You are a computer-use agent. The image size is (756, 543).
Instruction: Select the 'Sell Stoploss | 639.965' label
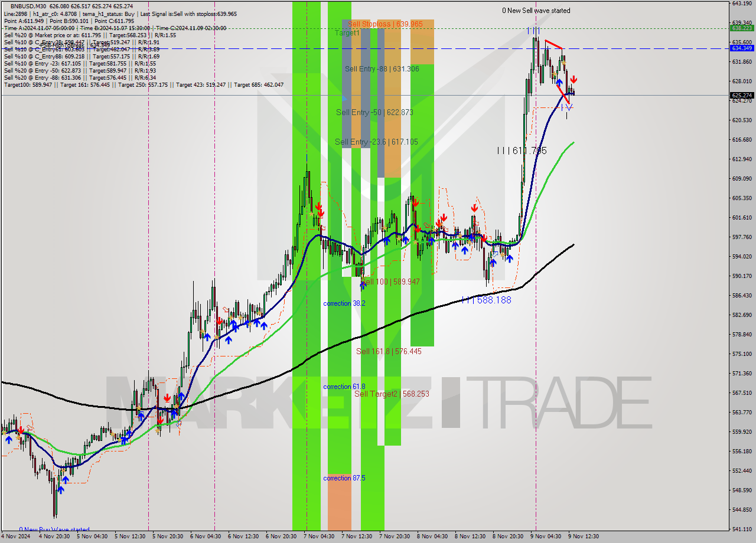(385, 24)
